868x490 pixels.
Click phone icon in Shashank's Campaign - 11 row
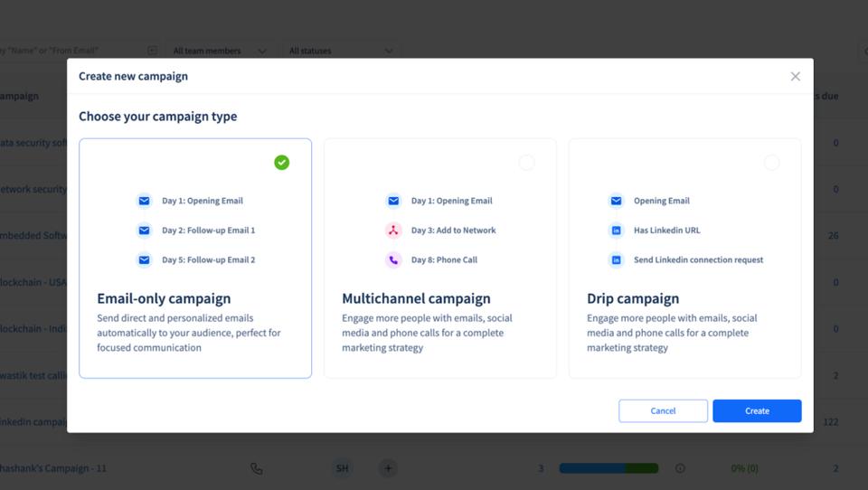pyautogui.click(x=256, y=468)
